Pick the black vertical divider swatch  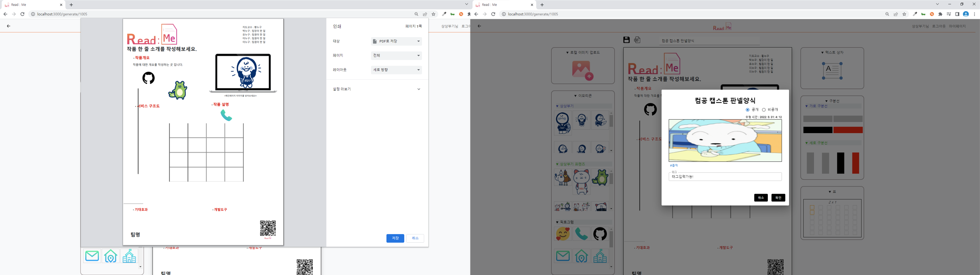840,163
